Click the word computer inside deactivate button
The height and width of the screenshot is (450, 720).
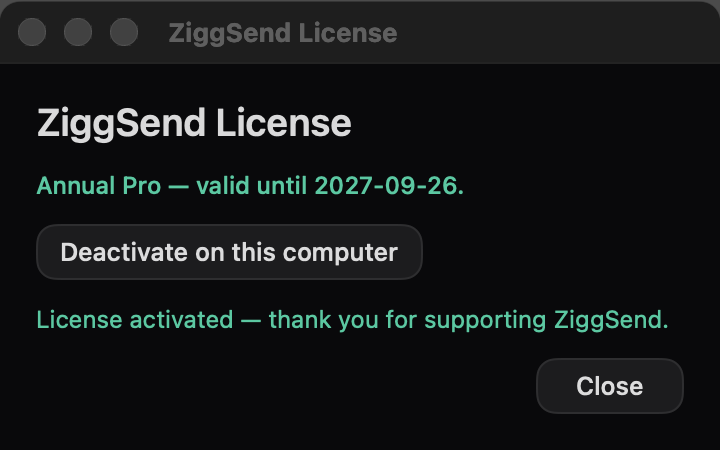(340, 253)
